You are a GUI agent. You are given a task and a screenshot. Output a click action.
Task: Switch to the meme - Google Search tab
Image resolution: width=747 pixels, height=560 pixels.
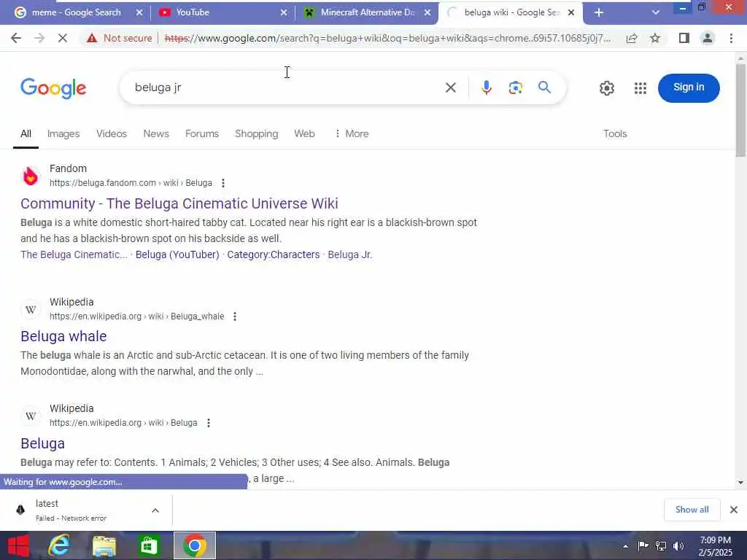[76, 12]
